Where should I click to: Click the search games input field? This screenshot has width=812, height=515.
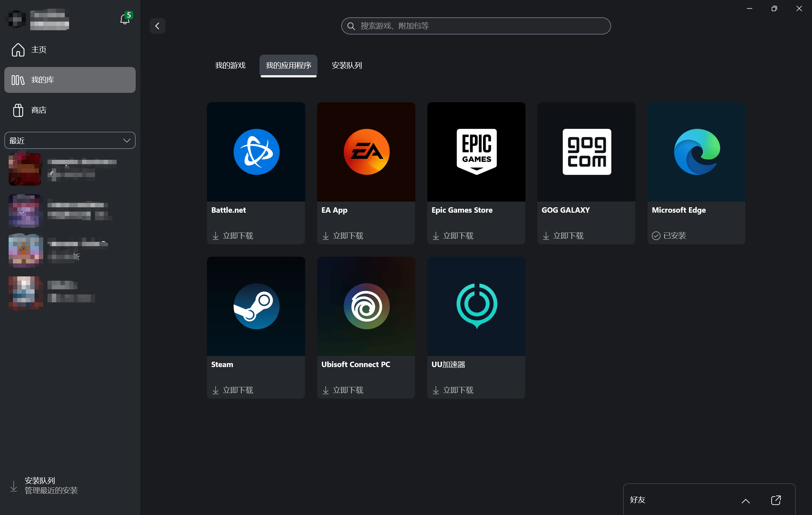pyautogui.click(x=476, y=26)
